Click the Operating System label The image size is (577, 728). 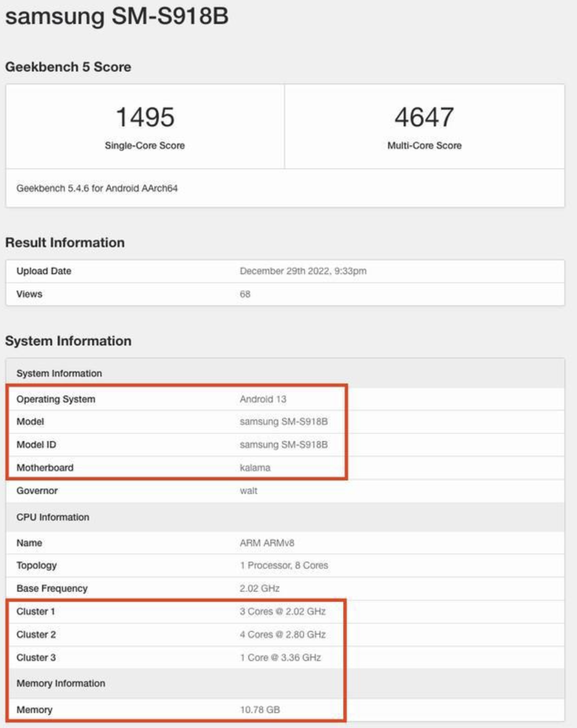(56, 399)
